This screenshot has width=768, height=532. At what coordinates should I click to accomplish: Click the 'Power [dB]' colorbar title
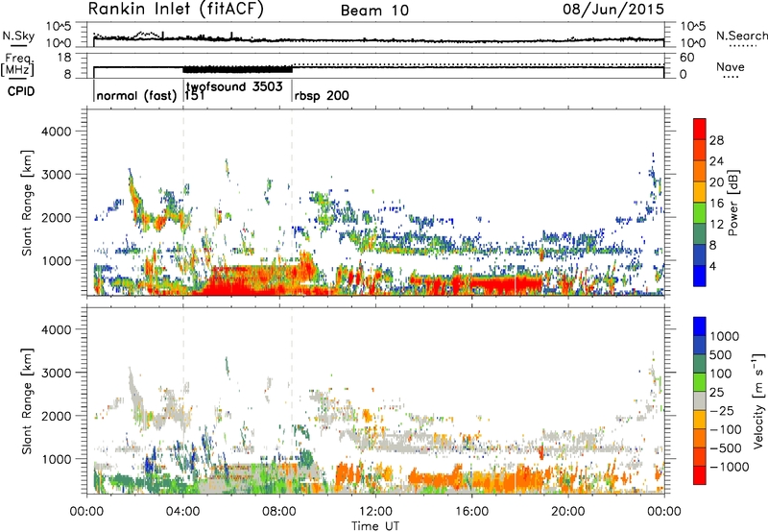coord(733,203)
